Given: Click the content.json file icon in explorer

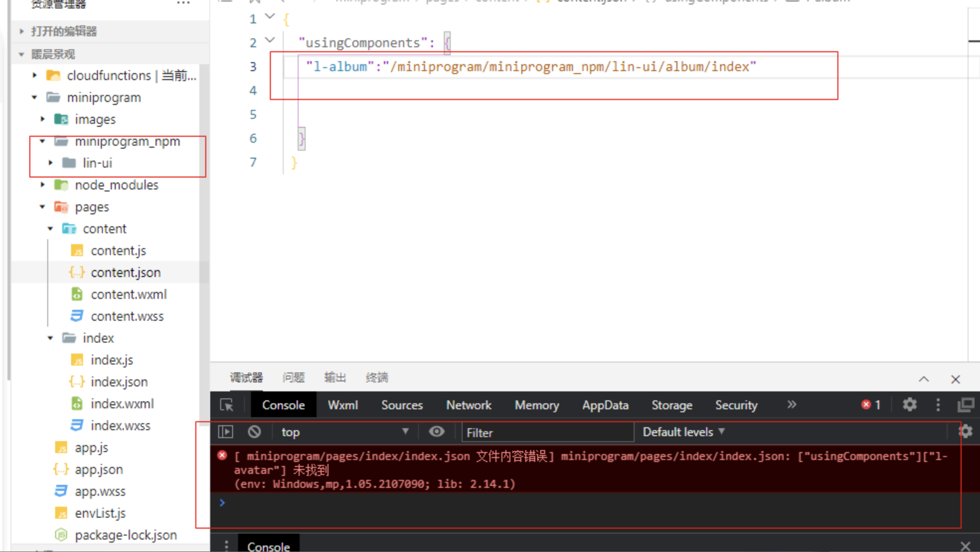Looking at the screenshot, I should click(x=76, y=272).
